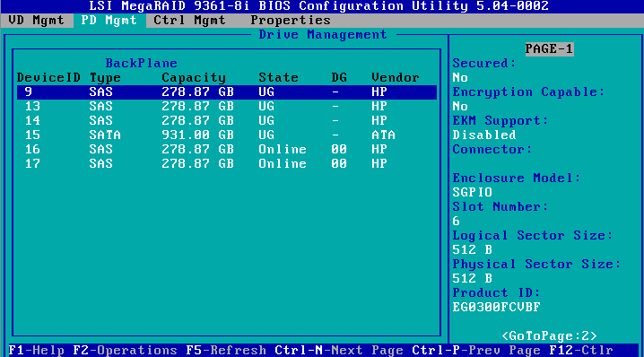Screen dimensions: 644x357
Task: Click F2-Operations in the bottom bar
Action: tap(126, 351)
